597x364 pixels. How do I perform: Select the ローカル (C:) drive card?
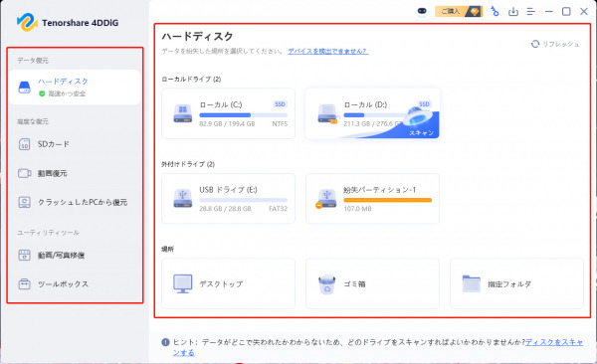(228, 113)
